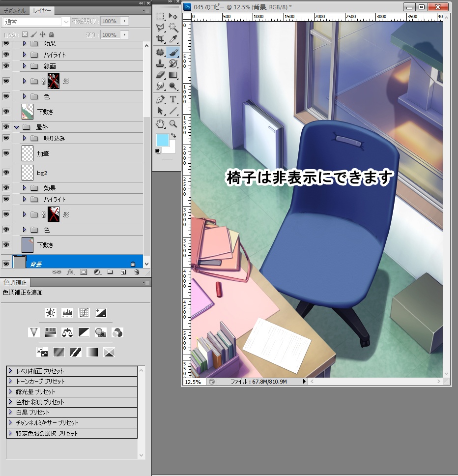
Task: Toggle visibility of the bg2 layer
Action: click(6, 173)
